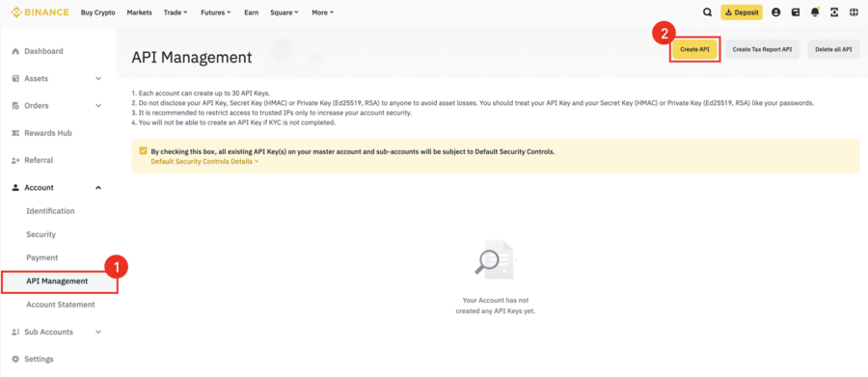Click the Rewards Hub icon
Viewport: 868px width, 377px height.
tap(15, 133)
